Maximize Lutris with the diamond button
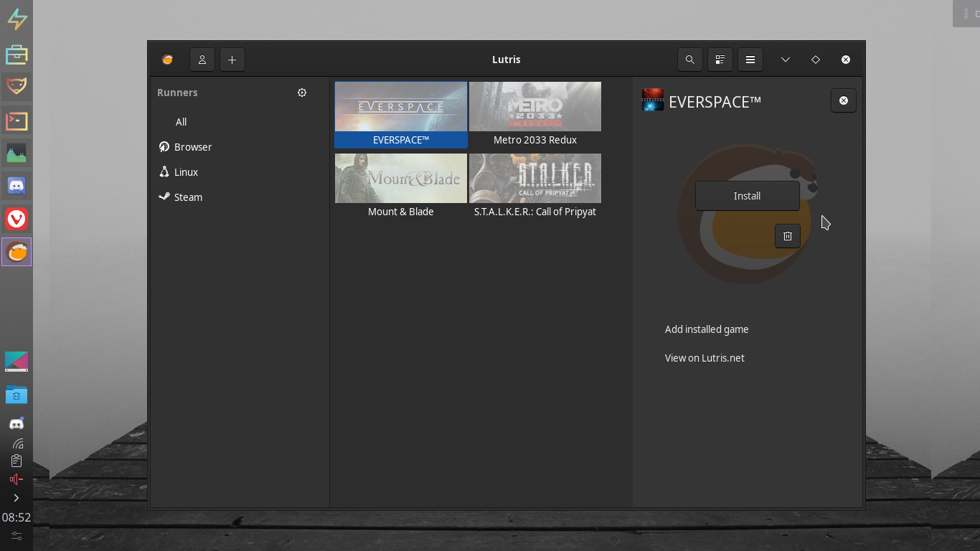The width and height of the screenshot is (980, 551). 816,60
